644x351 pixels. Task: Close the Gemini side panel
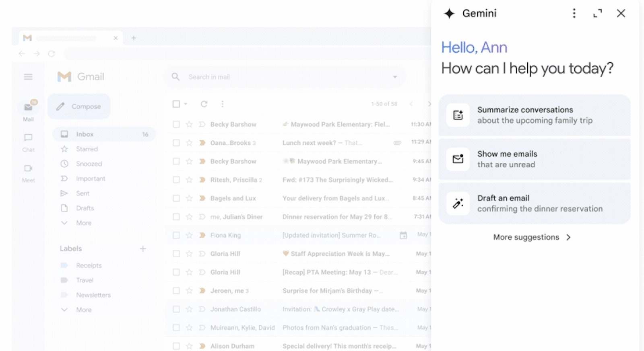(621, 13)
